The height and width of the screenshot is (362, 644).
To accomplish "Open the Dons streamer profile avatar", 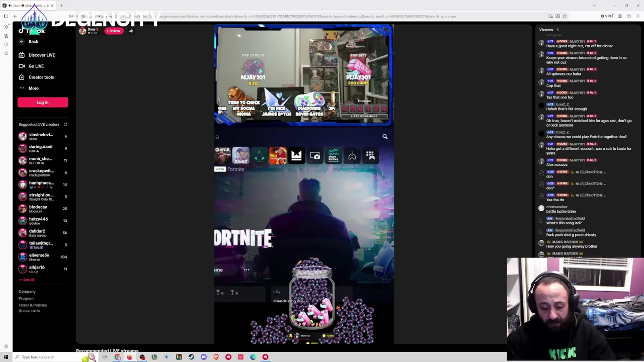I will point(83,31).
